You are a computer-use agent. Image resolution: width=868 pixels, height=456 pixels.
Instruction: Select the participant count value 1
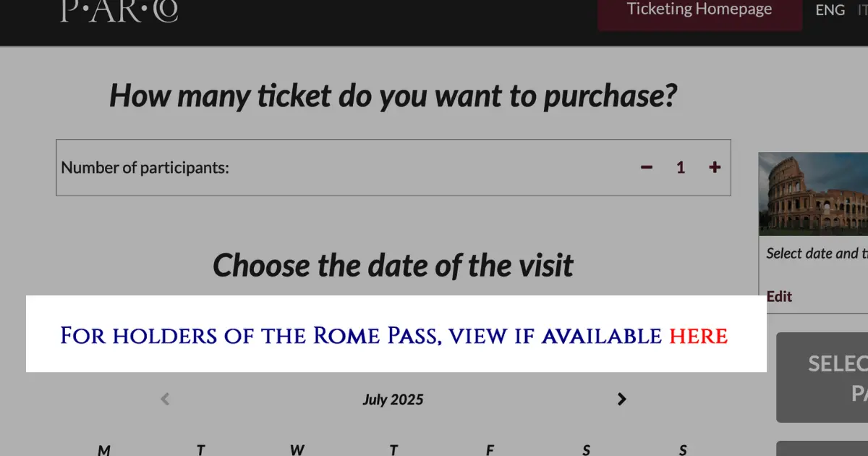pos(681,168)
